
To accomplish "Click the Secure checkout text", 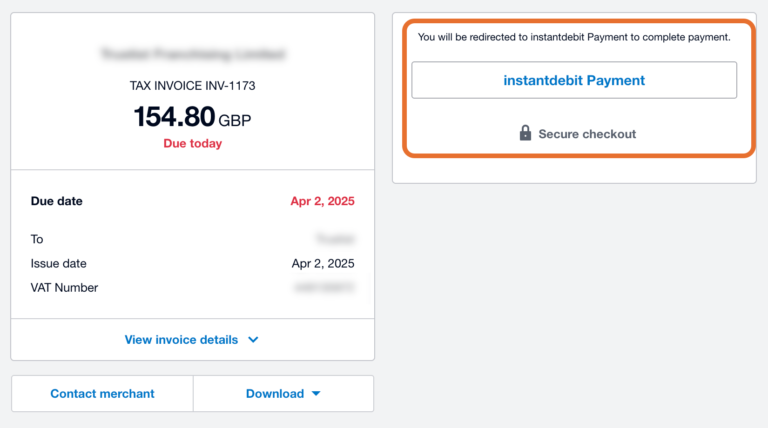I will (587, 134).
